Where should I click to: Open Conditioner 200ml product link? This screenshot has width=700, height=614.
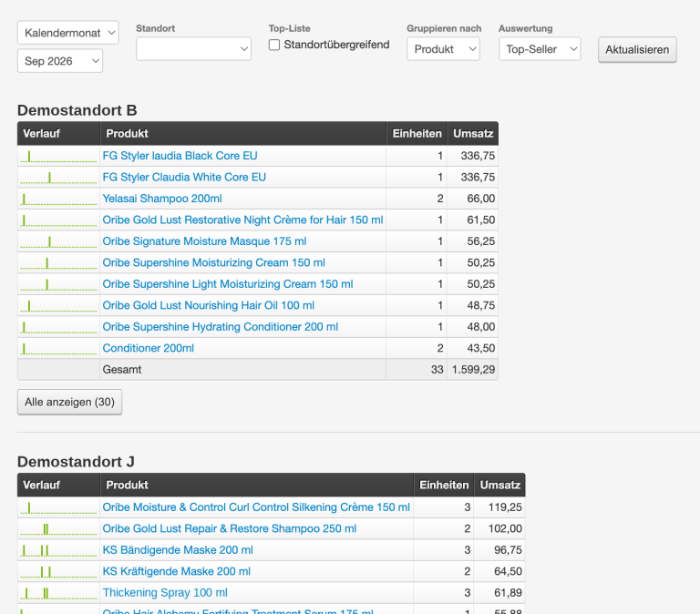point(149,349)
